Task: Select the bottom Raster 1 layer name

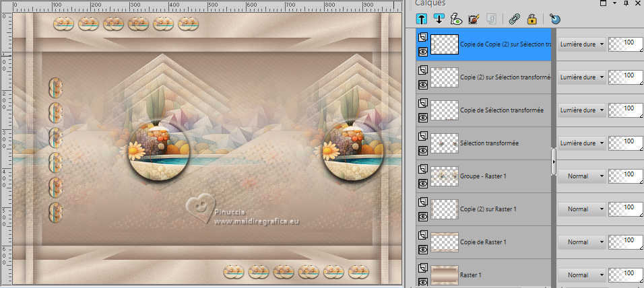Action: [x=472, y=275]
